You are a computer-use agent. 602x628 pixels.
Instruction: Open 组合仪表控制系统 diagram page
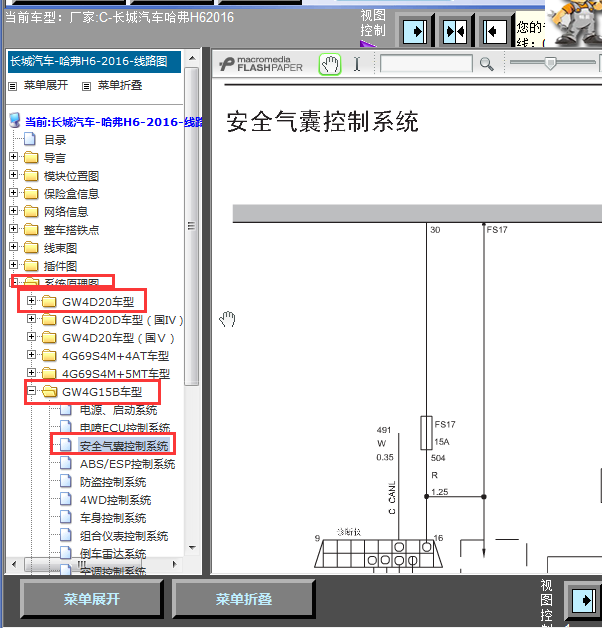point(124,536)
